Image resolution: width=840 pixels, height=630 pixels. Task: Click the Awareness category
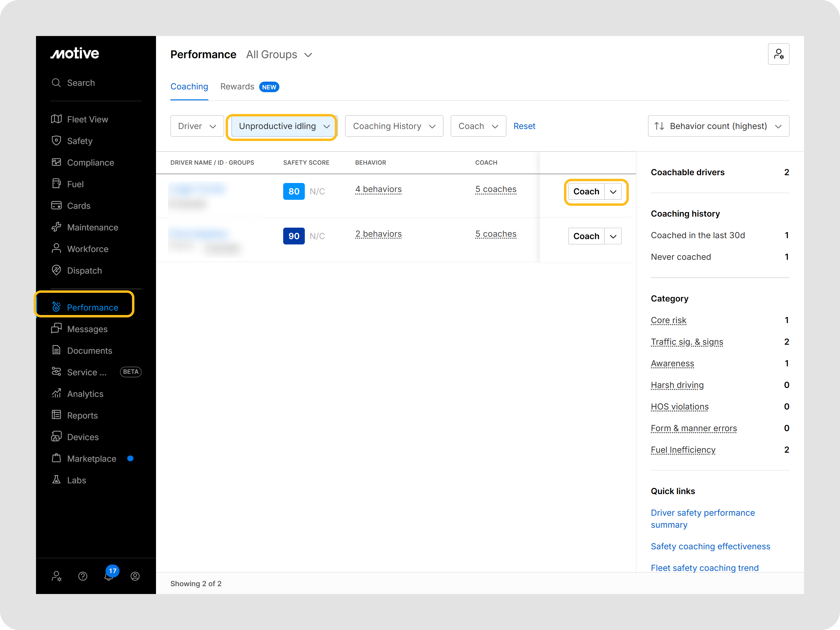672,363
